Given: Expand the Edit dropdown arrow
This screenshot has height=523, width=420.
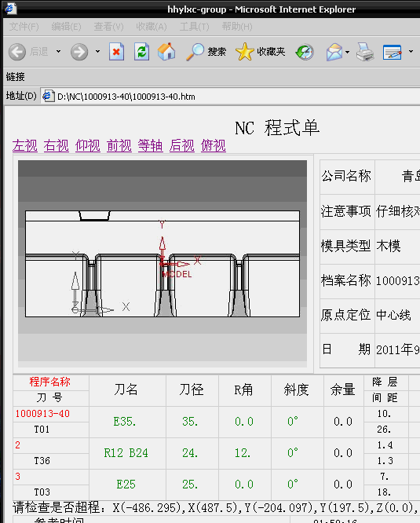Looking at the screenshot, I should (x=411, y=52).
